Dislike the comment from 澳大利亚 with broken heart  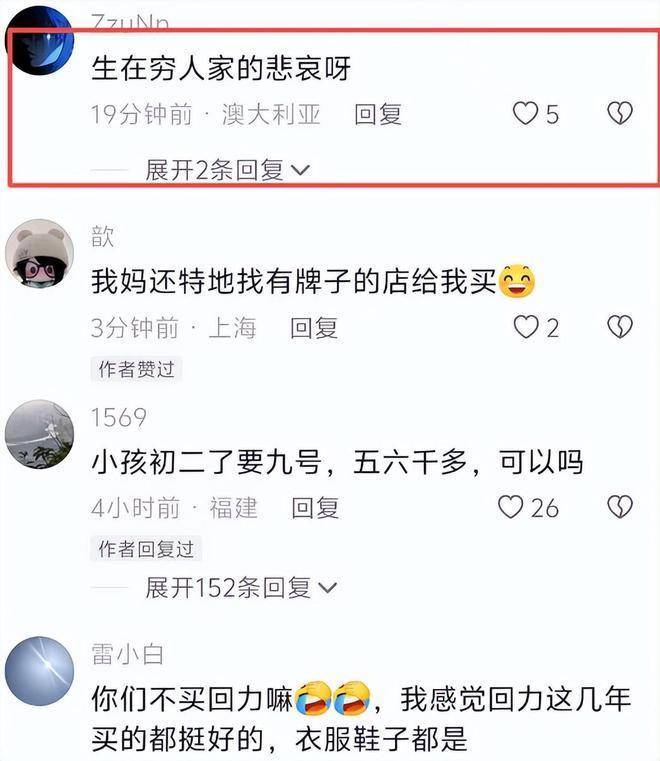click(x=620, y=113)
